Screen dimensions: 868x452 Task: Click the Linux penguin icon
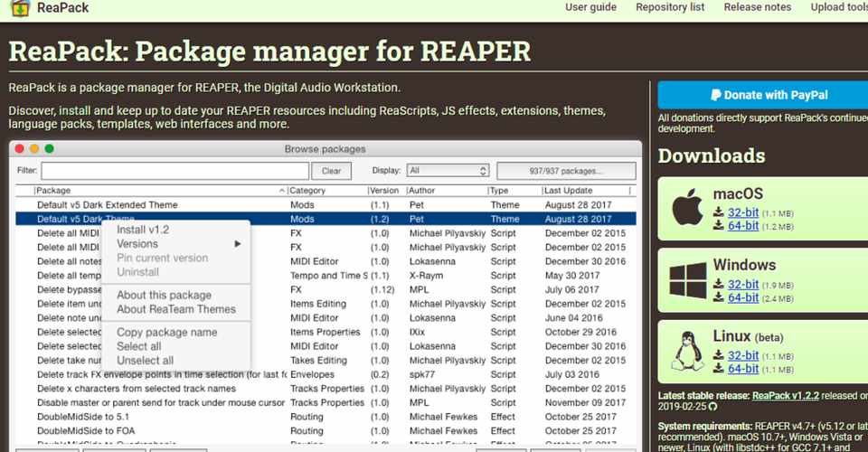click(687, 352)
